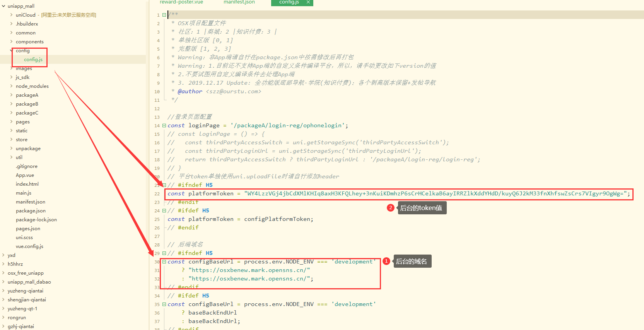The image size is (644, 330).
Task: Click baseBackEndUrl on line 36
Action: click(212, 313)
